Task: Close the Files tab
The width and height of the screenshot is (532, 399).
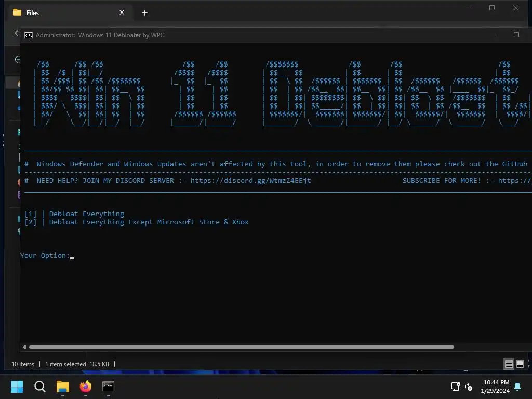Action: pos(122,12)
